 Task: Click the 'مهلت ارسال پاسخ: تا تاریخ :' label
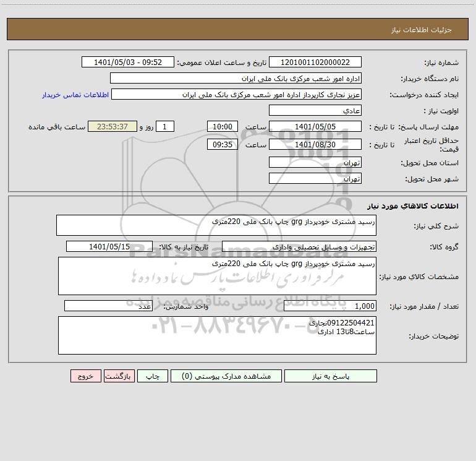click(x=414, y=127)
